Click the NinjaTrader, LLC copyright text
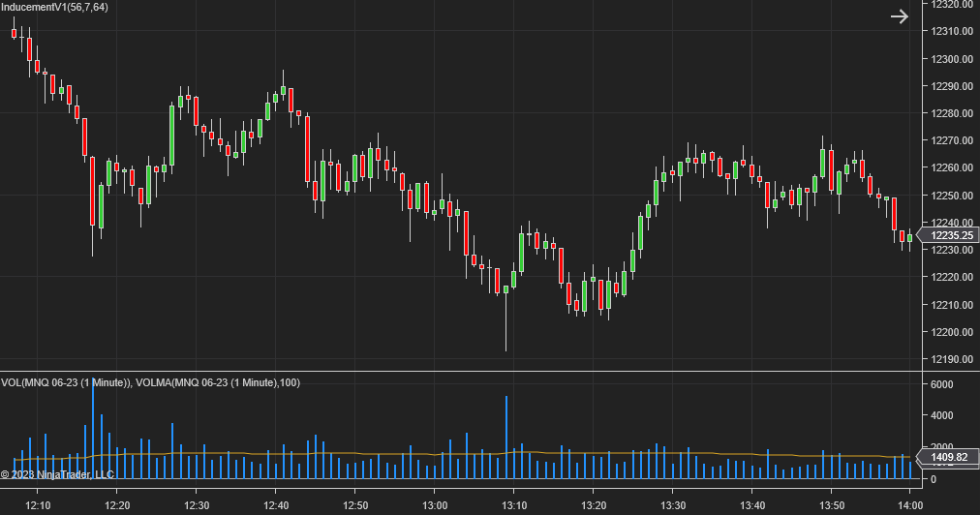This screenshot has height=515, width=980. click(57, 474)
